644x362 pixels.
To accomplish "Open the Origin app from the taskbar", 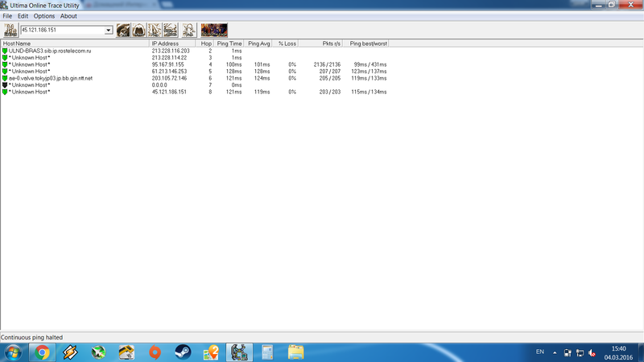I will point(155,352).
